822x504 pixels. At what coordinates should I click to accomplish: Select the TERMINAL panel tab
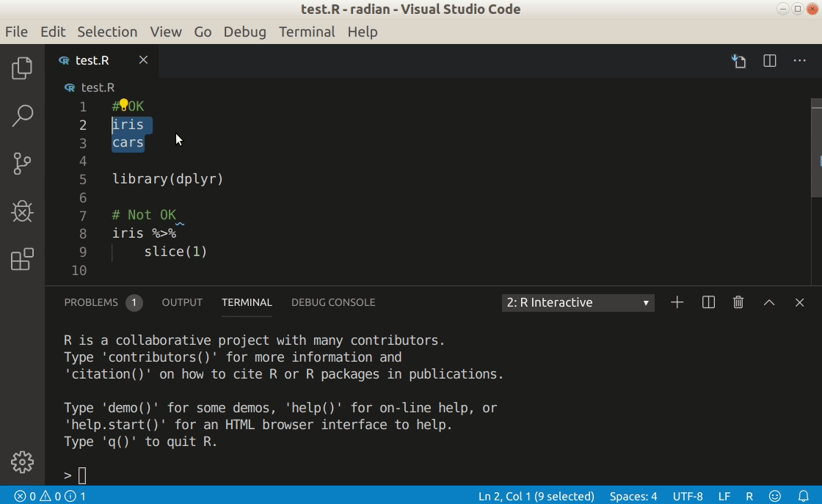coord(247,302)
